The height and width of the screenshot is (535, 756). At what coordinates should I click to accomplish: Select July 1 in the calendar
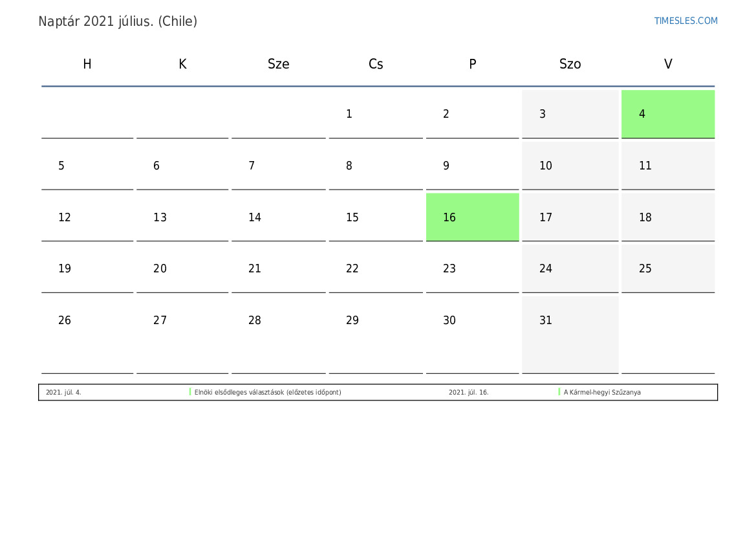tap(375, 114)
